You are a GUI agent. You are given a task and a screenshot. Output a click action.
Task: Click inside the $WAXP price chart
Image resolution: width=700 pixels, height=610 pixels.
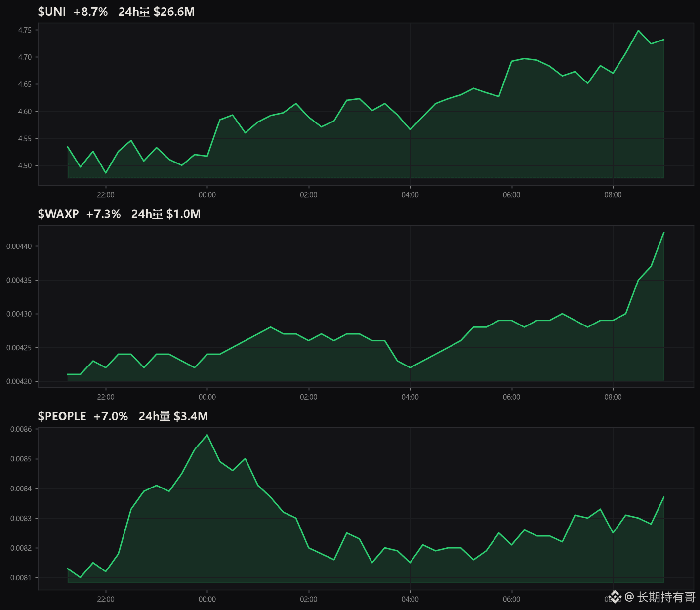point(366,306)
